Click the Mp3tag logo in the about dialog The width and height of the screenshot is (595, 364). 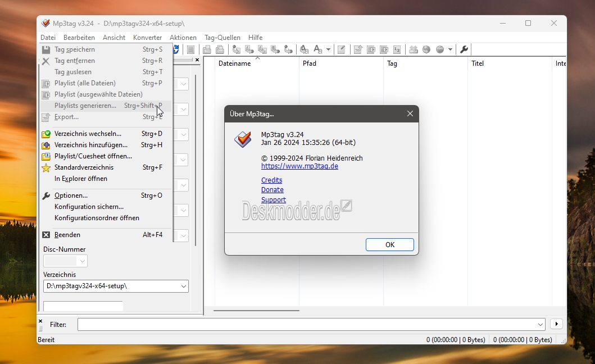[243, 140]
